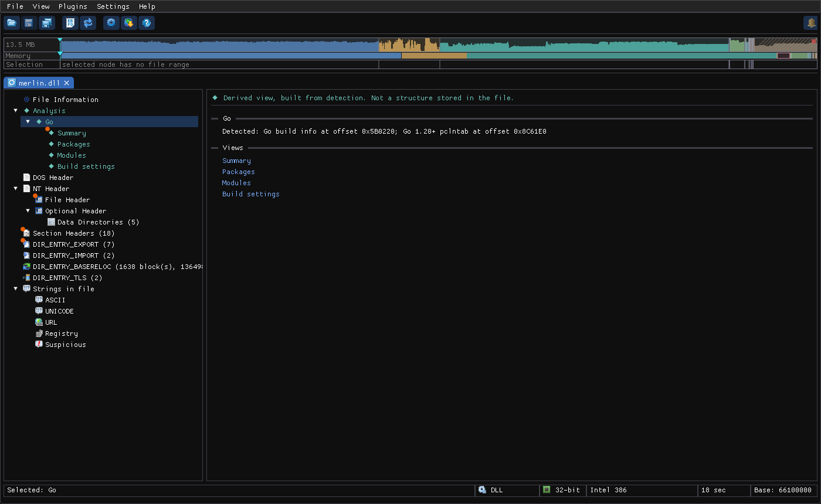The height and width of the screenshot is (504, 821).
Task: Open the Settings menu
Action: [x=113, y=6]
